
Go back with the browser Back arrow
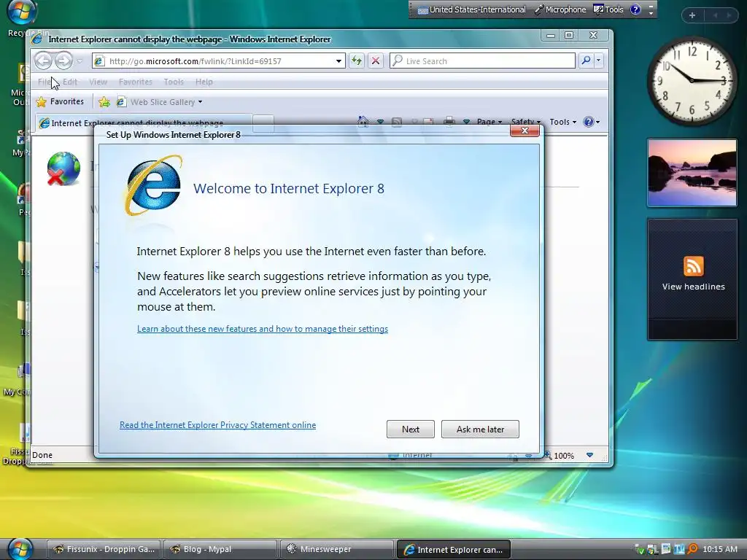pos(43,61)
